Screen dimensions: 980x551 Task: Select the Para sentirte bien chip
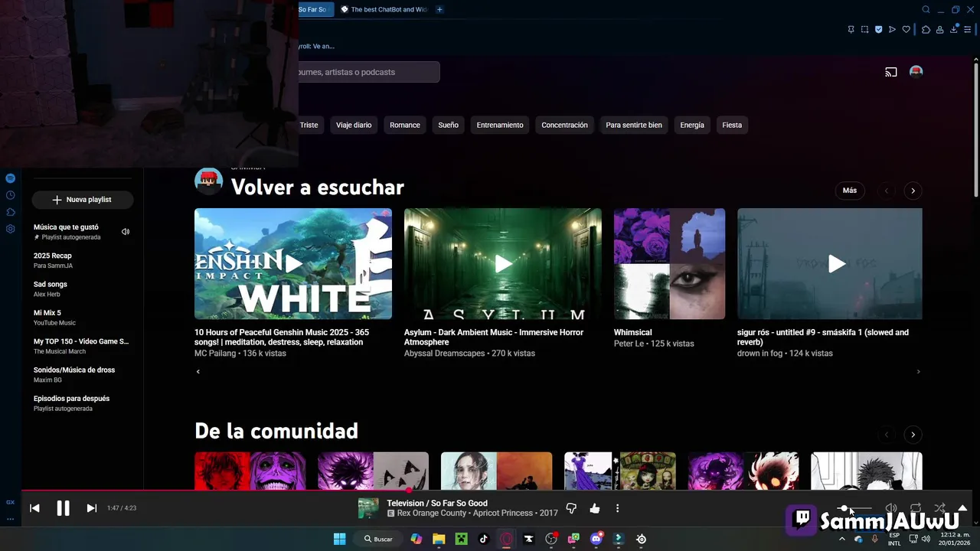[x=634, y=125]
